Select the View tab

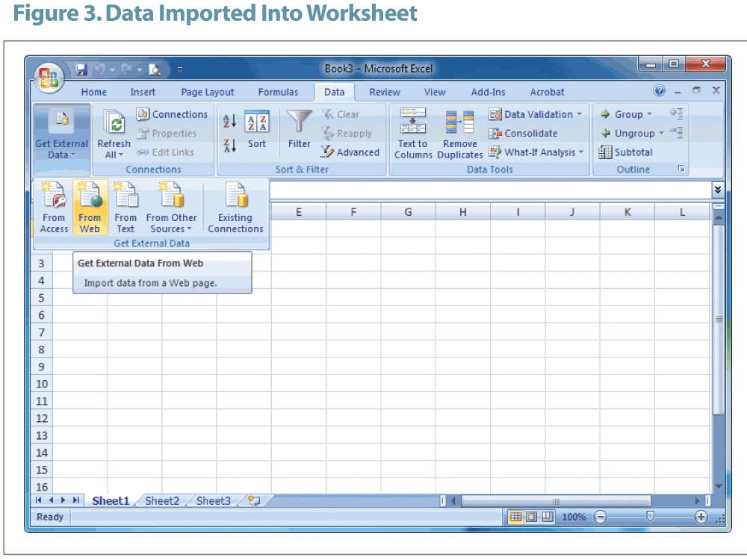click(x=435, y=92)
